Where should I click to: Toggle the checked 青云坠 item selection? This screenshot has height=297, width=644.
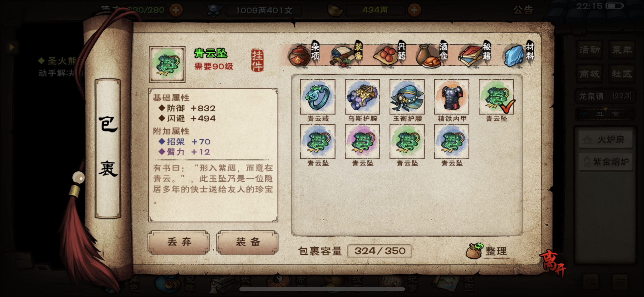tap(496, 97)
